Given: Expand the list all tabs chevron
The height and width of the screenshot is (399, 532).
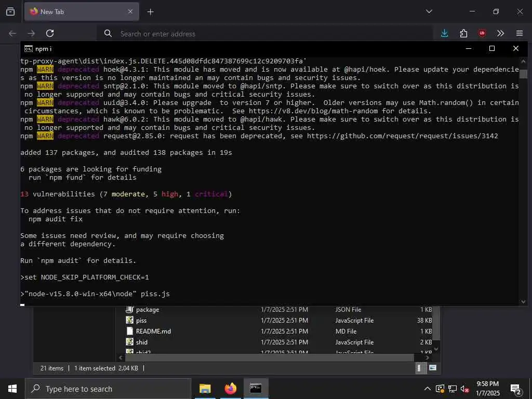Looking at the screenshot, I should pyautogui.click(x=429, y=11).
